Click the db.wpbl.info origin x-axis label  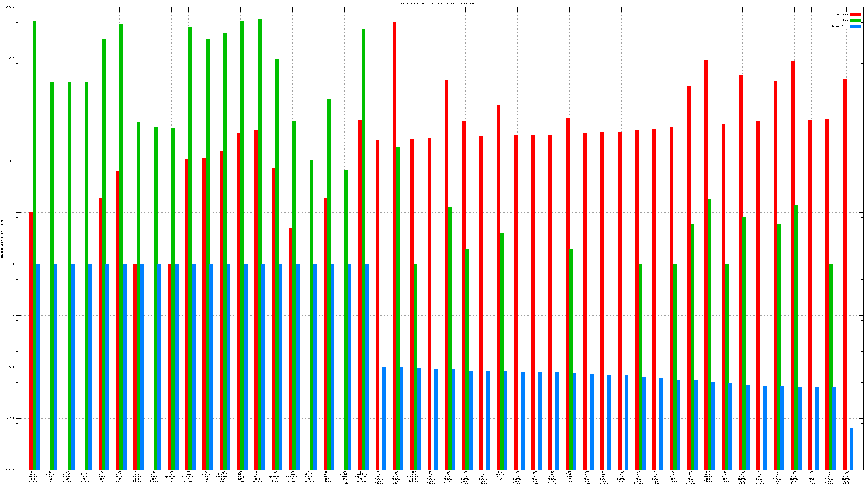258,476
